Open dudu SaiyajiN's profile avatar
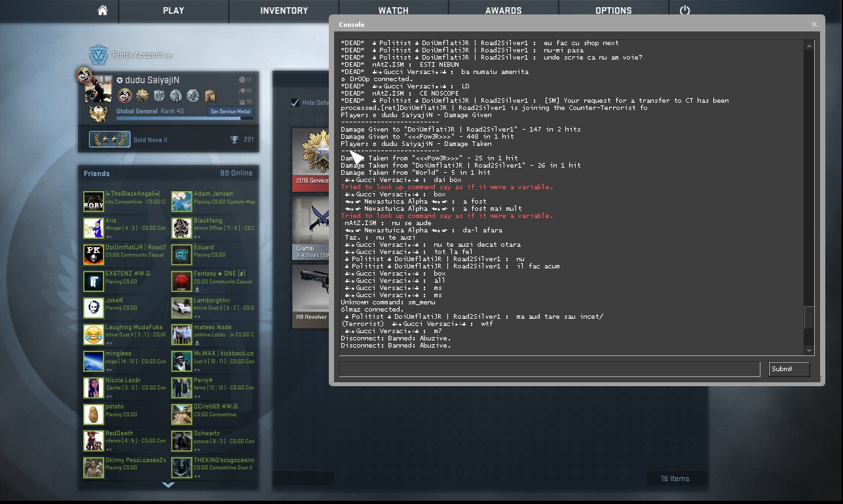This screenshot has width=843, height=504. [98, 89]
